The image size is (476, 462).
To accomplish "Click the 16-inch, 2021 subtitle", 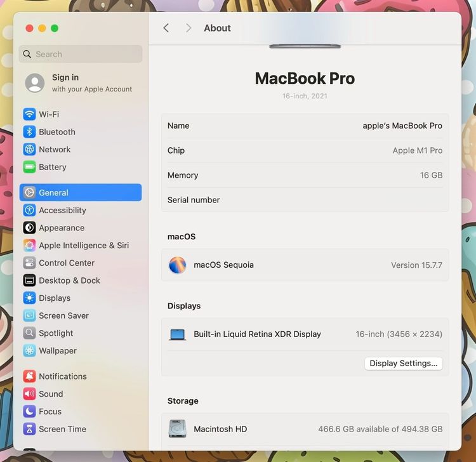I will (x=305, y=96).
